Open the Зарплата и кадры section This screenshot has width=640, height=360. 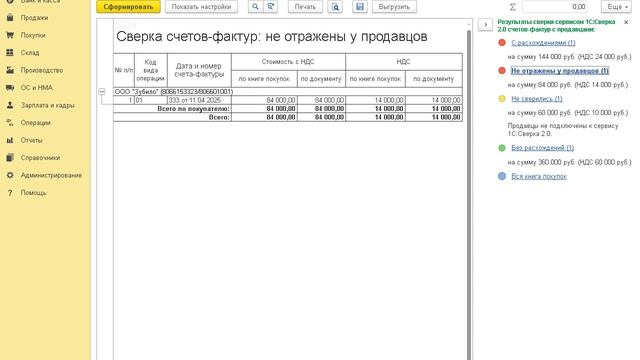click(47, 105)
